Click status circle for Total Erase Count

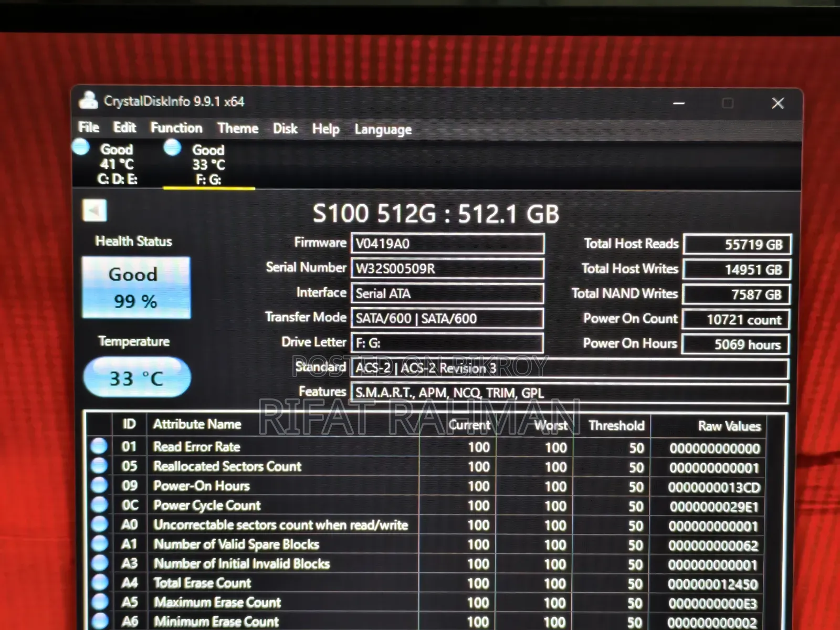click(99, 582)
